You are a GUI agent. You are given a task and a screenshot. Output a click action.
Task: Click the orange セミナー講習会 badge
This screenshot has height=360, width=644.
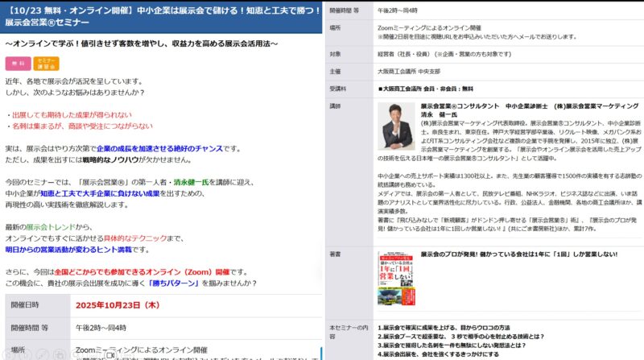(x=46, y=63)
